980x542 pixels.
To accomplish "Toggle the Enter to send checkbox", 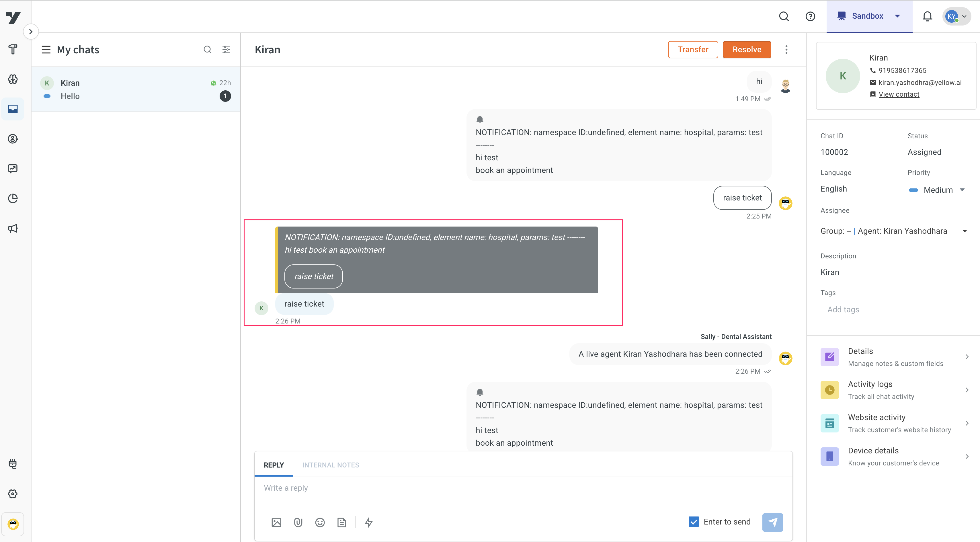I will pyautogui.click(x=694, y=522).
